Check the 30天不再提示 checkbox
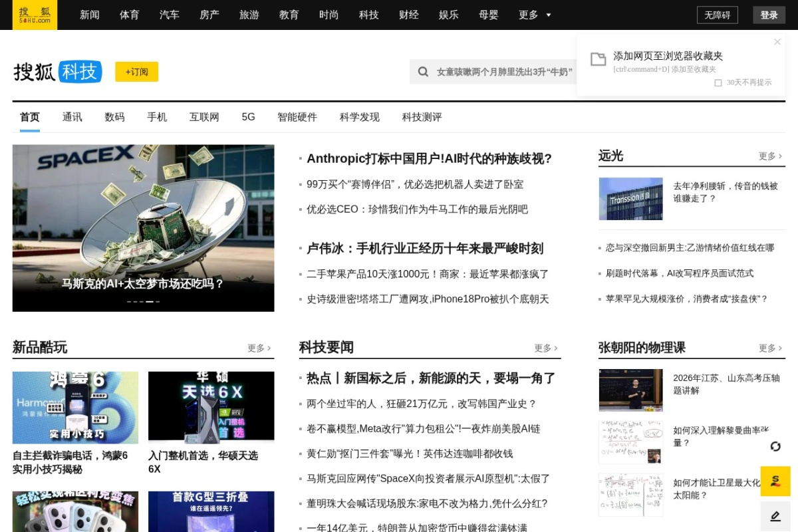 click(x=718, y=82)
